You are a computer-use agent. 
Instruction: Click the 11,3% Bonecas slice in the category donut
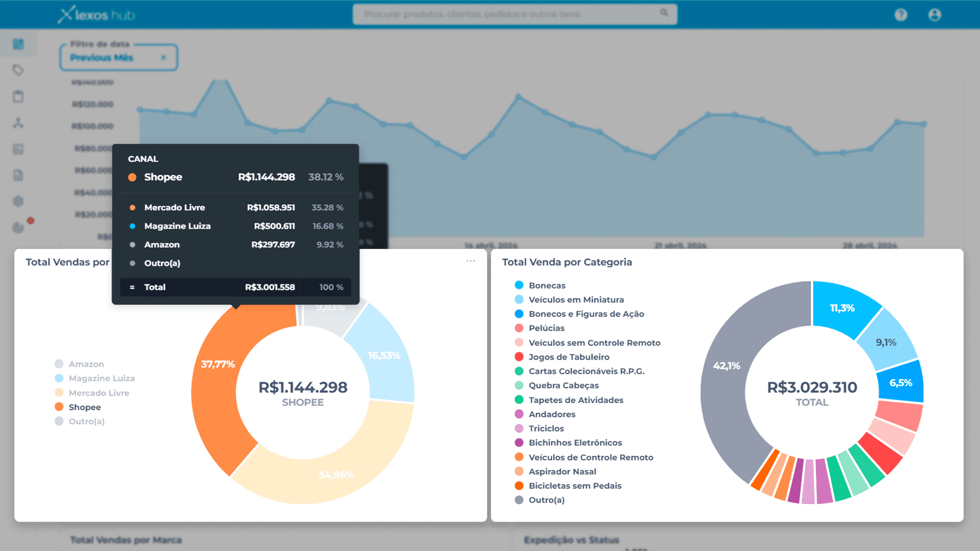point(842,308)
